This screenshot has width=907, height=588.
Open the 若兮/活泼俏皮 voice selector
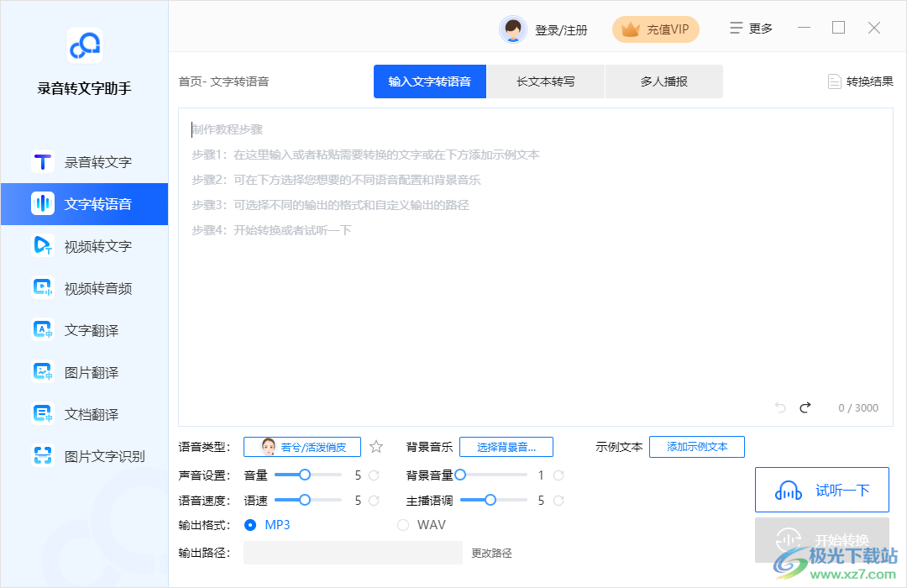pyautogui.click(x=301, y=446)
